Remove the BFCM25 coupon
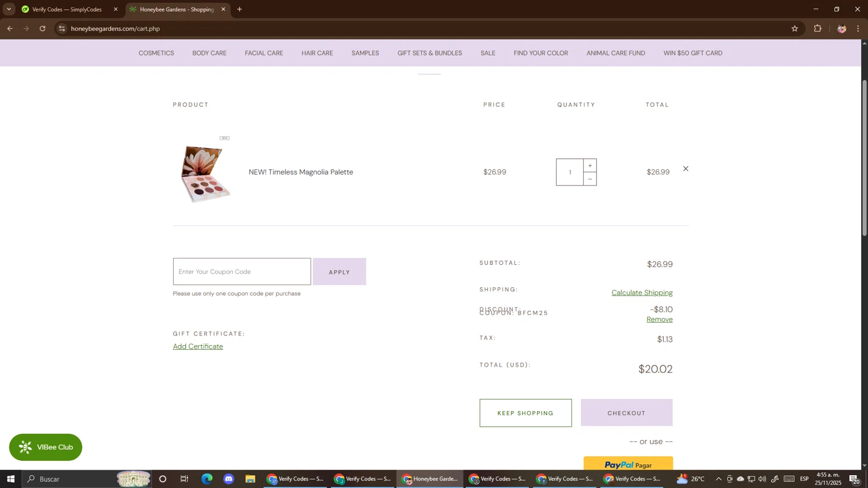 [659, 319]
